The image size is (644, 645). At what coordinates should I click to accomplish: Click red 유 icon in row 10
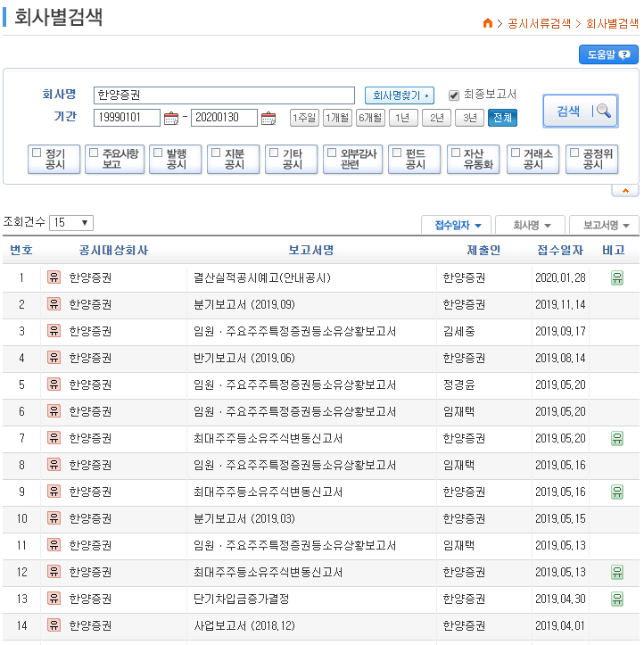tap(54, 518)
